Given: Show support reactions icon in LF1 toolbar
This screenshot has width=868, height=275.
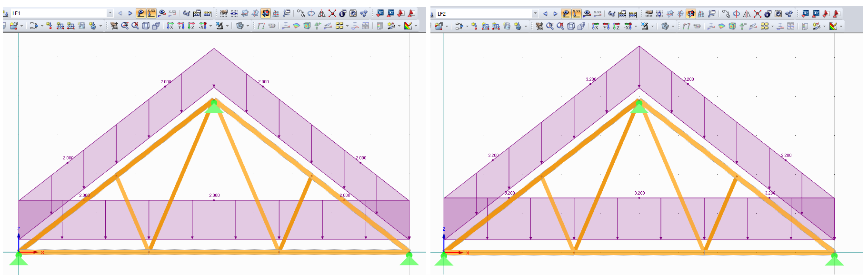Looking at the screenshot, I should tap(317, 26).
